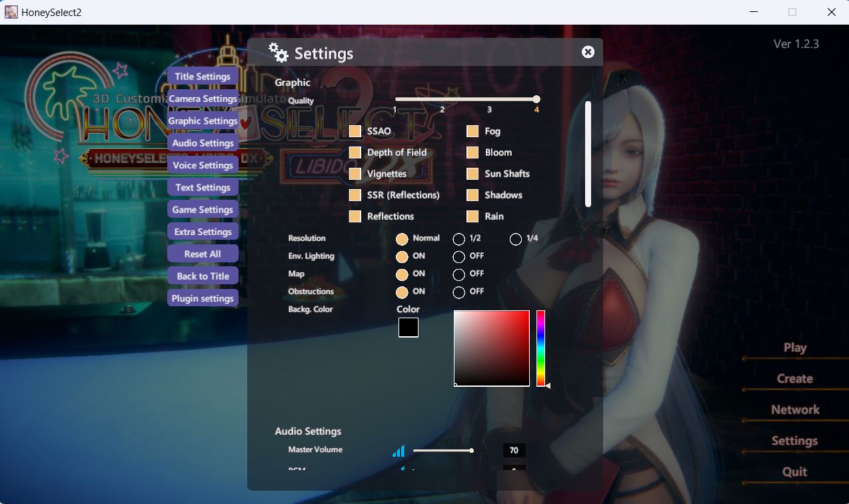
Task: Jump to Graphic Settings
Action: (203, 121)
